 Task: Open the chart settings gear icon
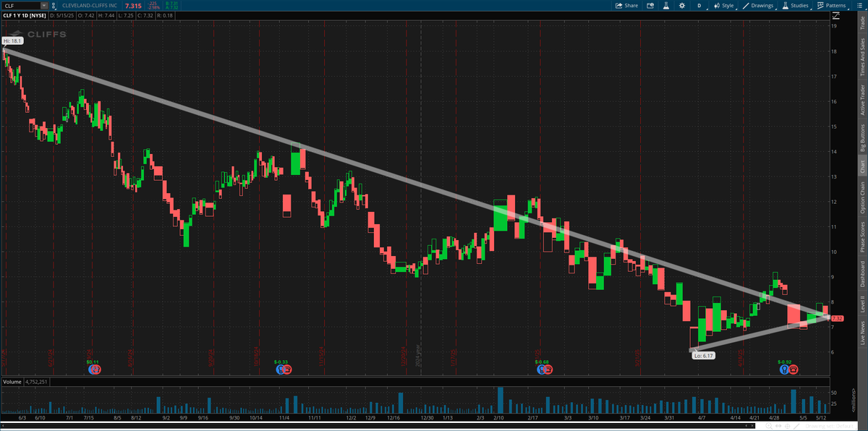point(681,5)
